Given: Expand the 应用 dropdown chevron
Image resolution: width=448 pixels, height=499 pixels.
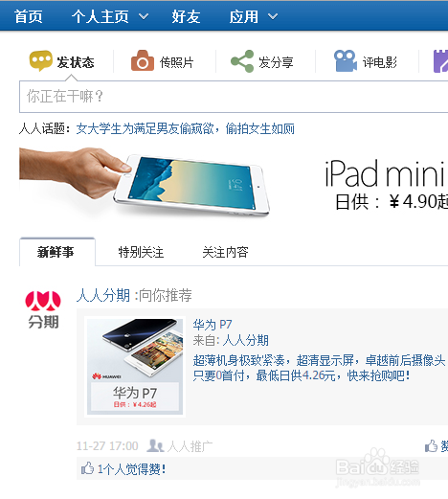Looking at the screenshot, I should pyautogui.click(x=273, y=16).
